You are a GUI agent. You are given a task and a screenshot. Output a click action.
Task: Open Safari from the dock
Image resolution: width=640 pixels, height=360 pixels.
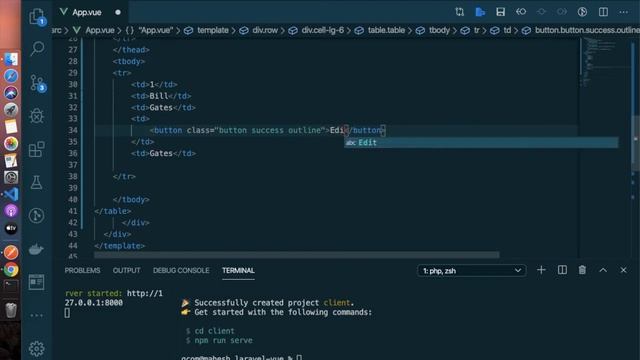coord(11,76)
